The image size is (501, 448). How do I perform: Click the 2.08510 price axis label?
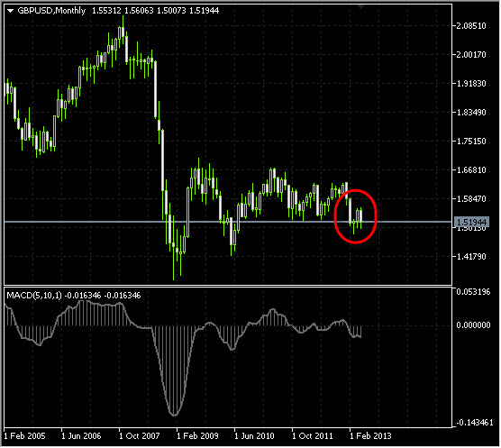(x=471, y=26)
